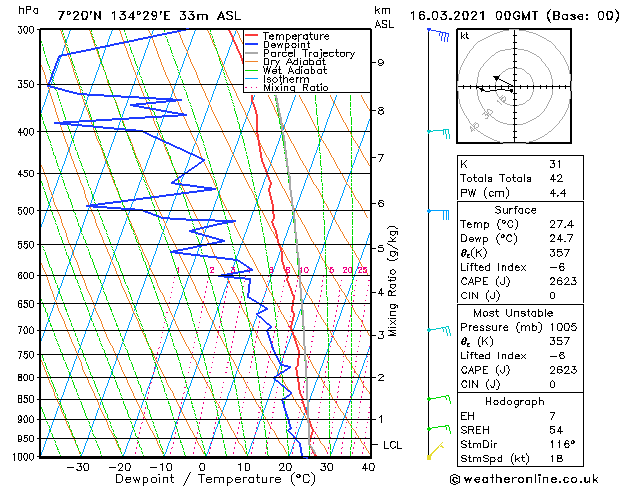
Task: Click the 'Most Unstable' section heading
Action: point(513,313)
